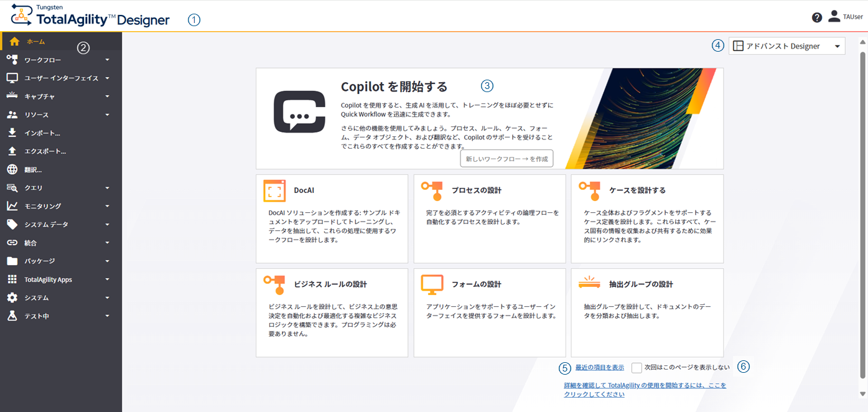
Task: Open TotalAgility Apps menu item
Action: (x=48, y=279)
